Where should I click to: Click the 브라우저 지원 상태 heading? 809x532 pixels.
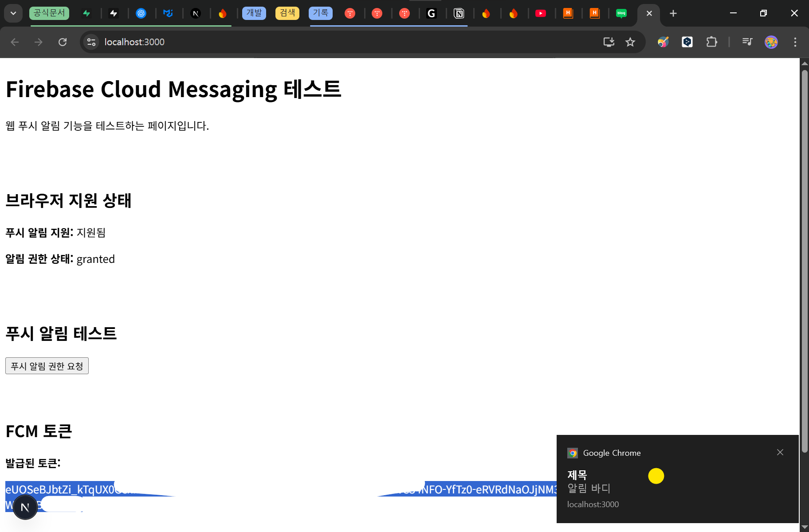point(68,200)
